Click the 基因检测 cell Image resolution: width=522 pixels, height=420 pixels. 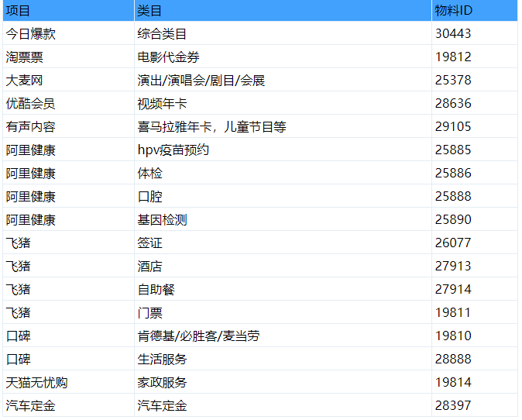283,219
